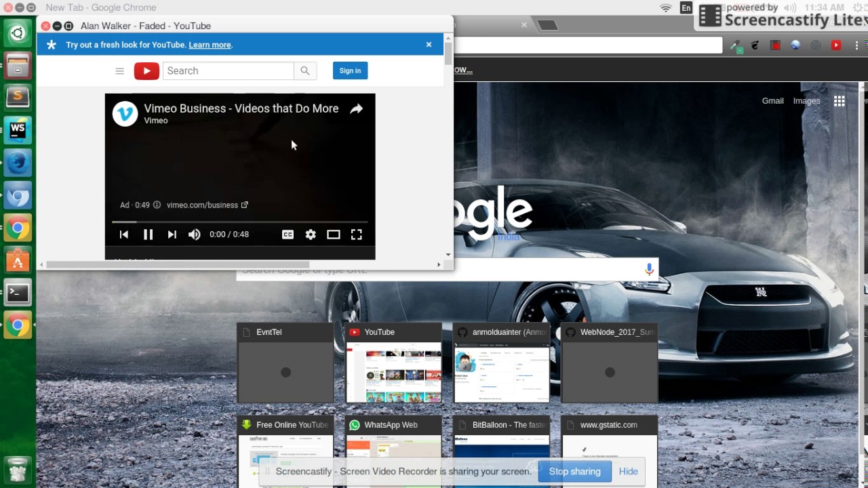The image size is (868, 488).
Task: Open the Wi-Fi network indicator
Action: [x=666, y=8]
